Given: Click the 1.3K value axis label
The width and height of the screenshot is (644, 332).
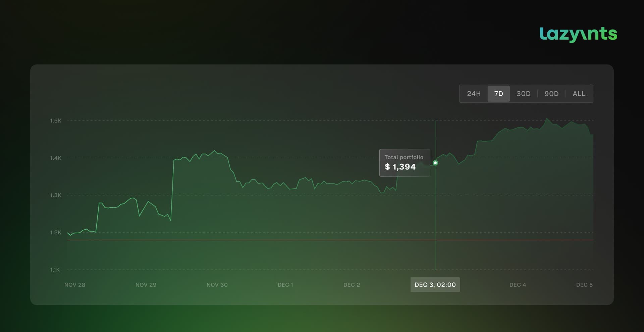Looking at the screenshot, I should tap(56, 195).
